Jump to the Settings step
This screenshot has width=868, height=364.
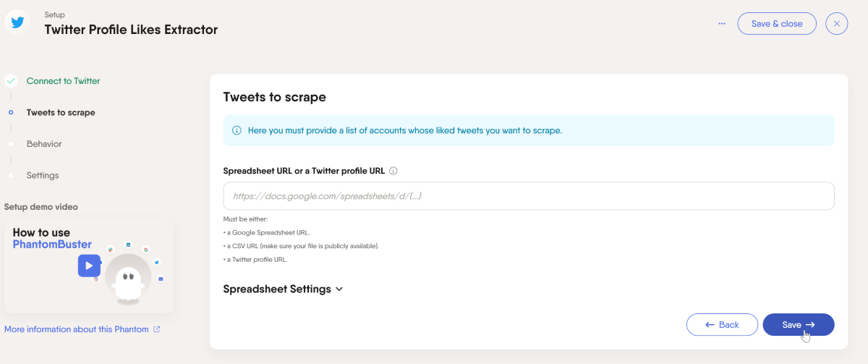coord(43,176)
